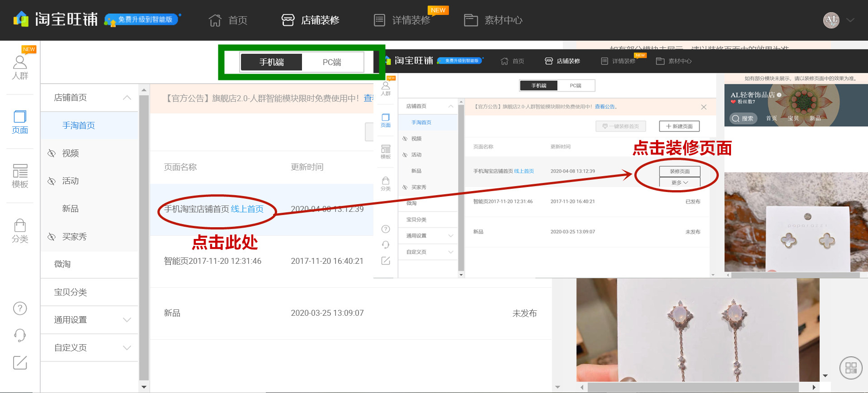The height and width of the screenshot is (393, 868).
Task: Click the document icon beside 详情装修
Action: 380,20
